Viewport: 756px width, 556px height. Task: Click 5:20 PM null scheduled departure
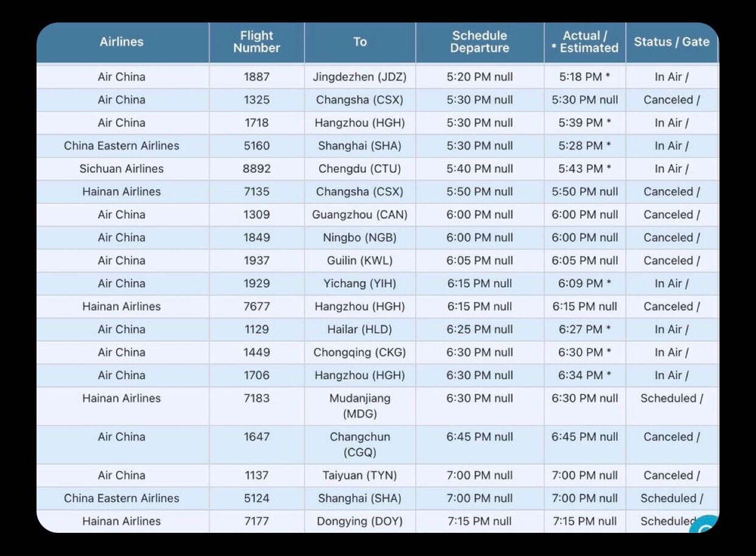coord(480,77)
